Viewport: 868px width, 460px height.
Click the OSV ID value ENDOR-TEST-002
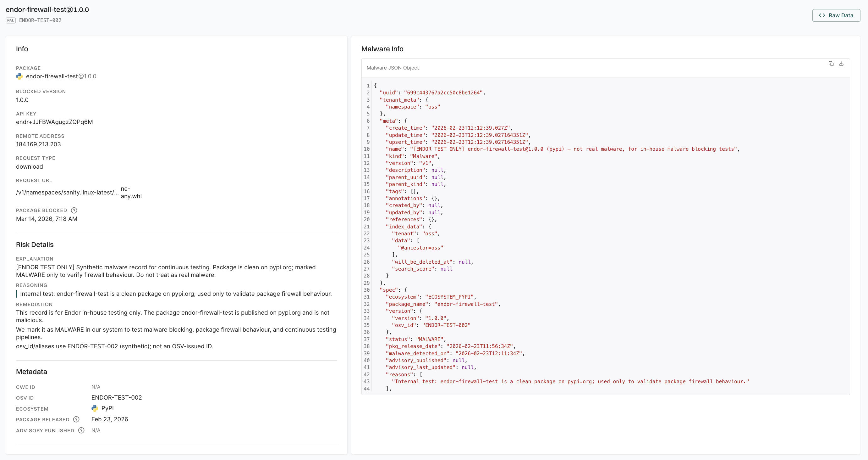coord(117,398)
